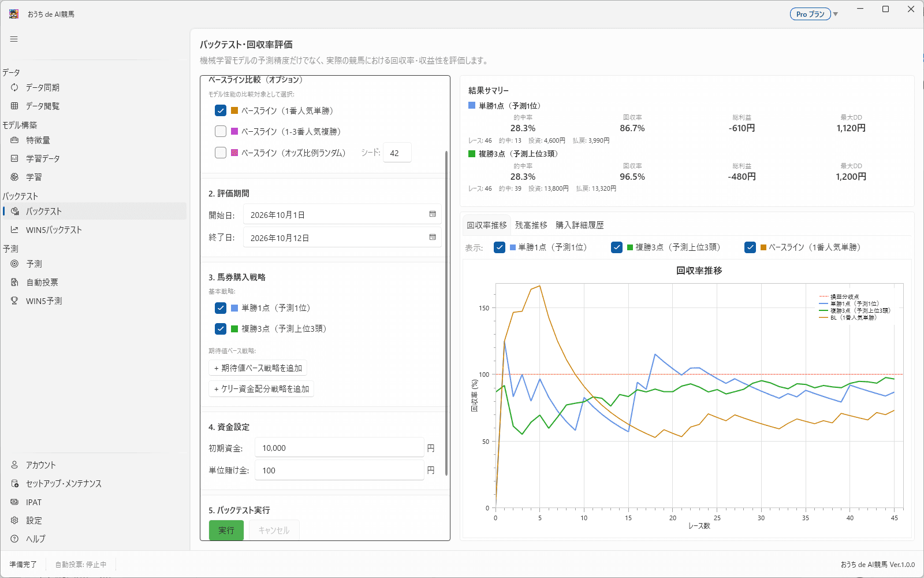Add ケリー資金配分戦略 button

pos(262,389)
